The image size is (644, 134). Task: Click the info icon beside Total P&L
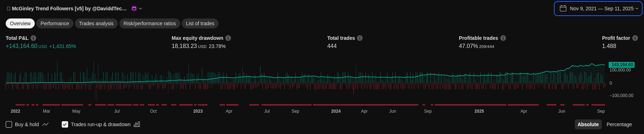pos(33,38)
